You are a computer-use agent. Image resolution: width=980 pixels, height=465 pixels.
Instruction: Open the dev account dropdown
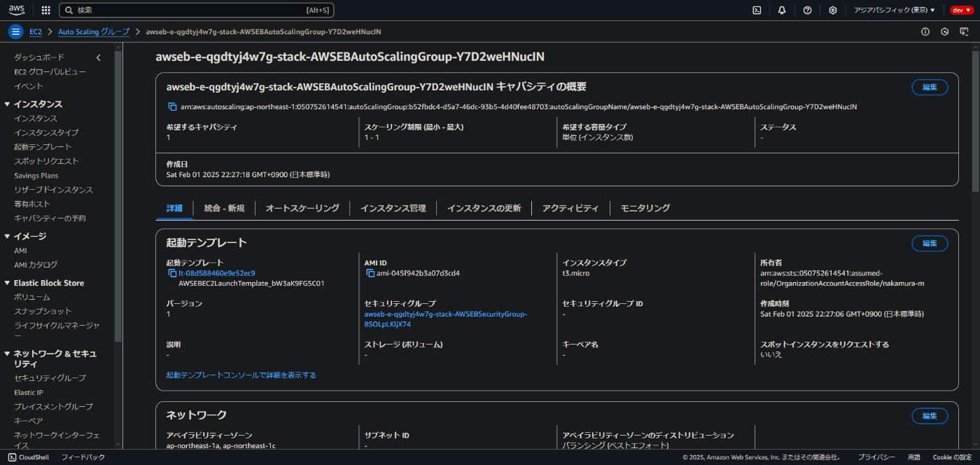pyautogui.click(x=961, y=11)
